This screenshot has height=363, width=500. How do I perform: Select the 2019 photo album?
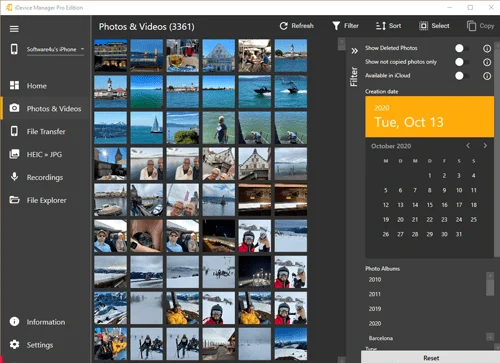coord(375,309)
